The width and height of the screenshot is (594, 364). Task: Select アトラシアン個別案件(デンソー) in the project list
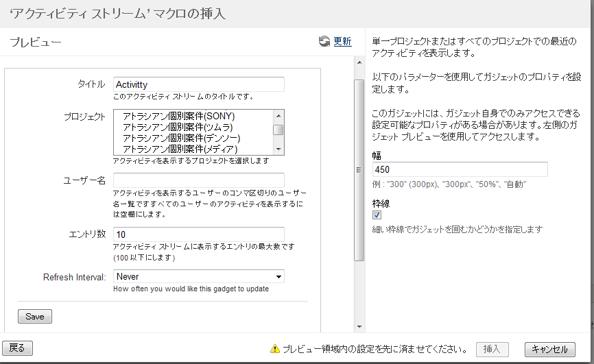click(181, 138)
